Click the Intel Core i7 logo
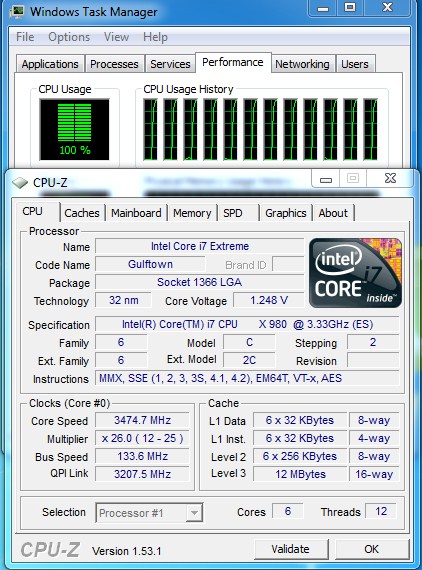This screenshot has width=422, height=570. tap(355, 273)
